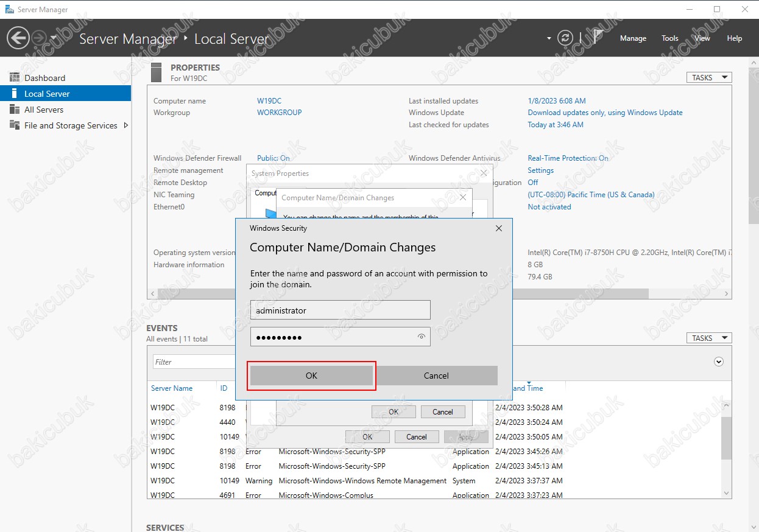
Task: Open the Properties TASKS dropdown
Action: (x=708, y=77)
